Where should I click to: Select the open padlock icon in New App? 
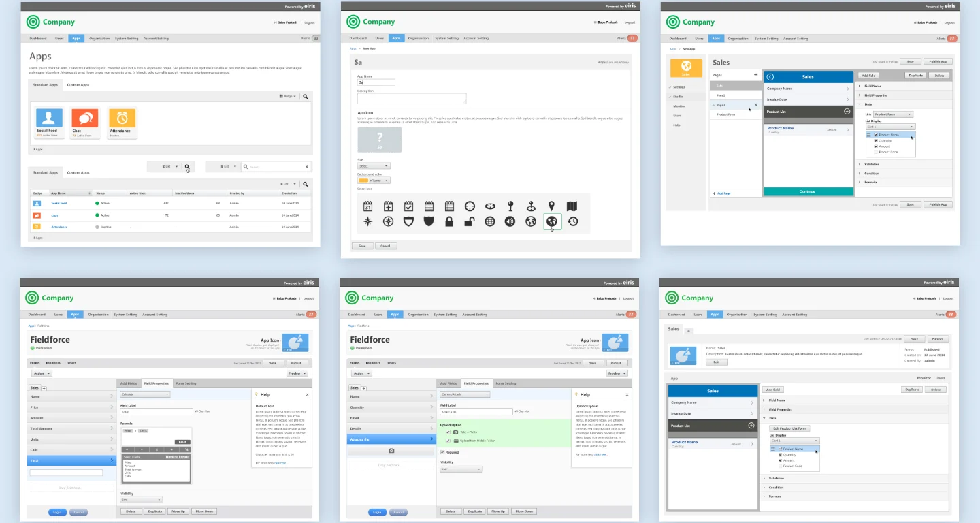[470, 221]
